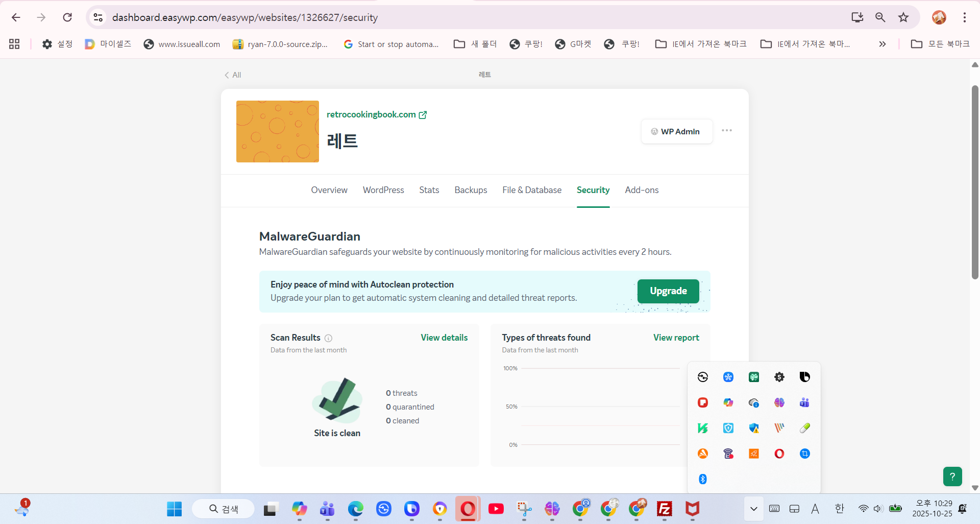Open FileZilla from the taskbar
The image size is (980, 524).
(665, 509)
